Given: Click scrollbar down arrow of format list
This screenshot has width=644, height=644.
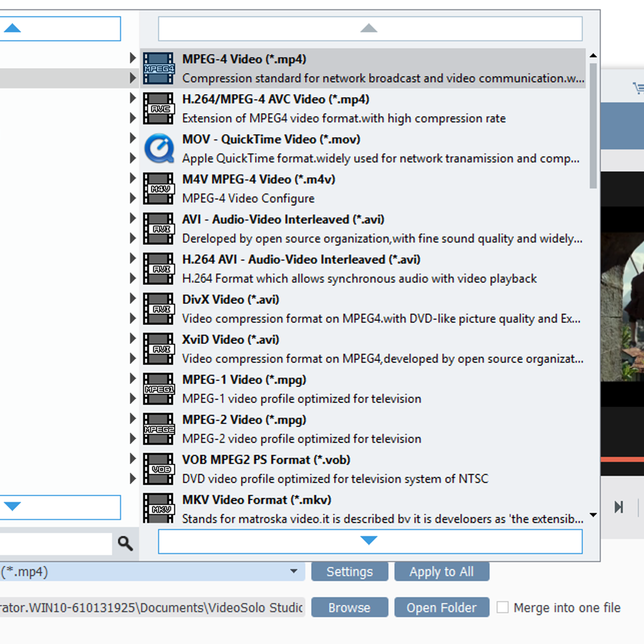Looking at the screenshot, I should [593, 515].
